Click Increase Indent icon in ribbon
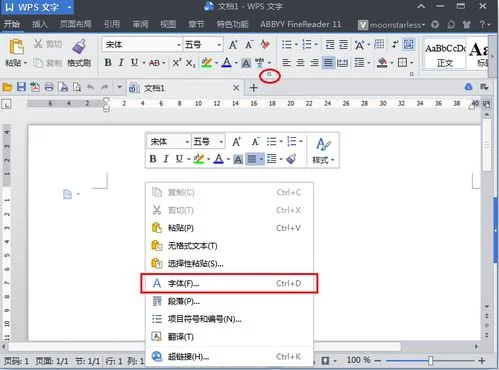 pyautogui.click(x=343, y=45)
